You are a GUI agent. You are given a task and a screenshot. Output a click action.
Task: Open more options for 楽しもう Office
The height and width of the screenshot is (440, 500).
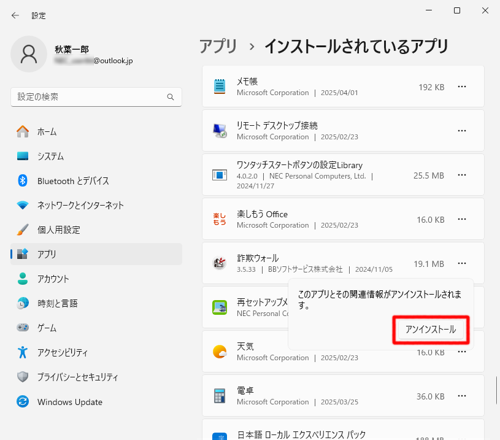(x=462, y=219)
